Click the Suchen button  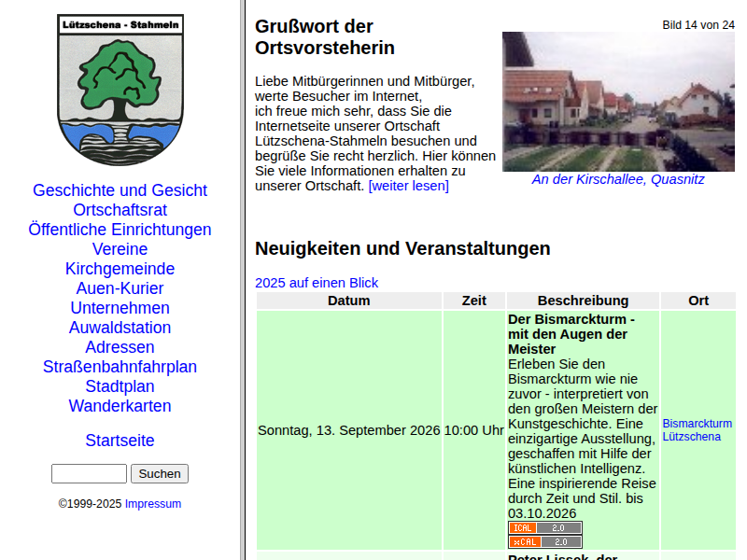click(x=160, y=474)
